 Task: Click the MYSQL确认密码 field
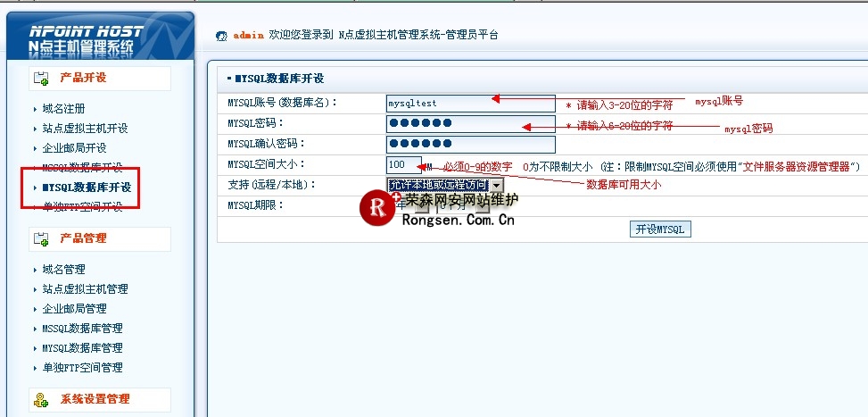(x=470, y=145)
